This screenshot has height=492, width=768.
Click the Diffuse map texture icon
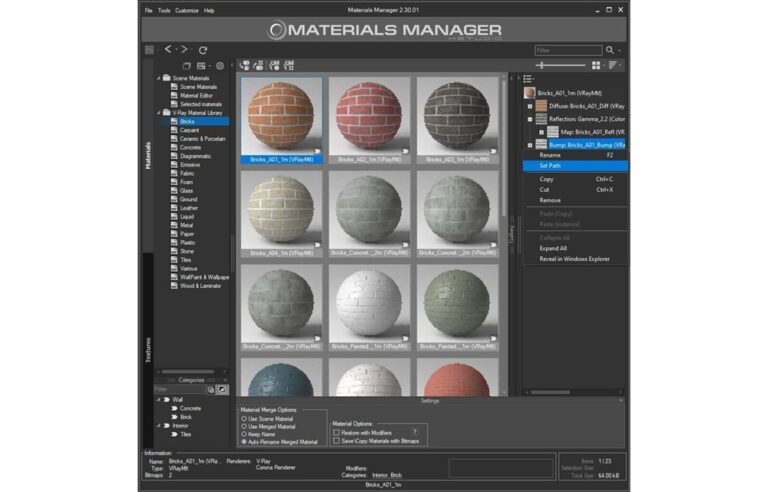541,106
